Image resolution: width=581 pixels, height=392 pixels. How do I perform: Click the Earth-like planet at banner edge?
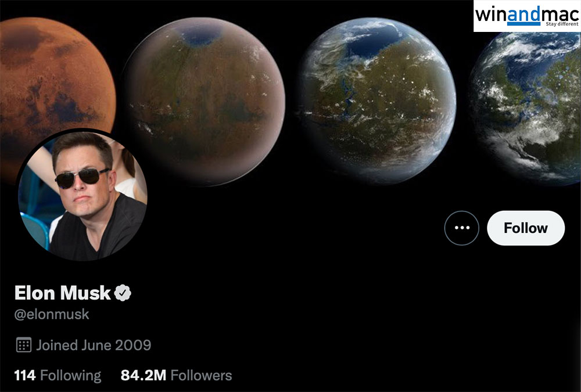[525, 107]
